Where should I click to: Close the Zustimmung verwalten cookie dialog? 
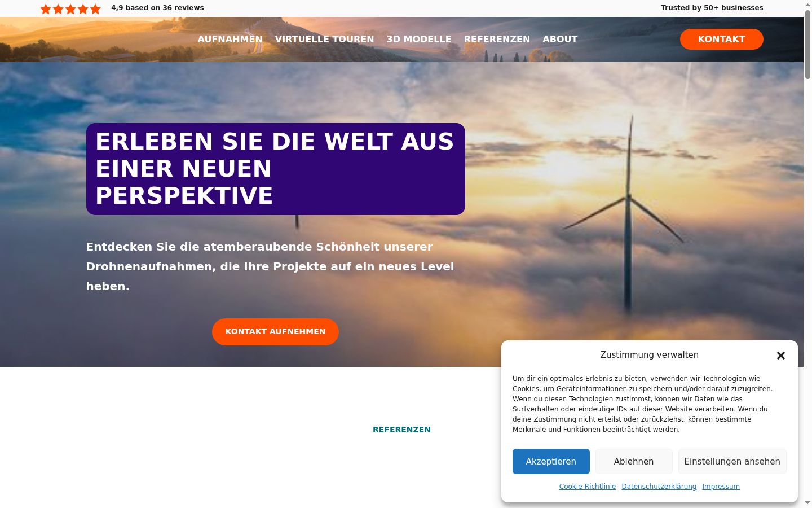tap(781, 356)
